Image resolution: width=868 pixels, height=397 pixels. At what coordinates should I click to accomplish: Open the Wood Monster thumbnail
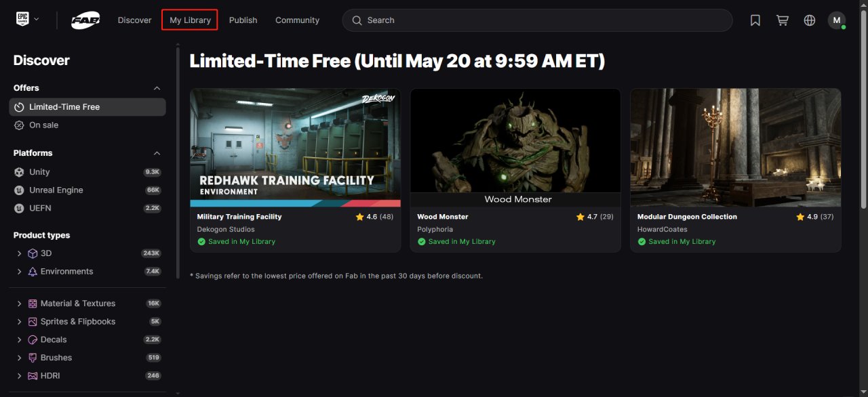515,148
